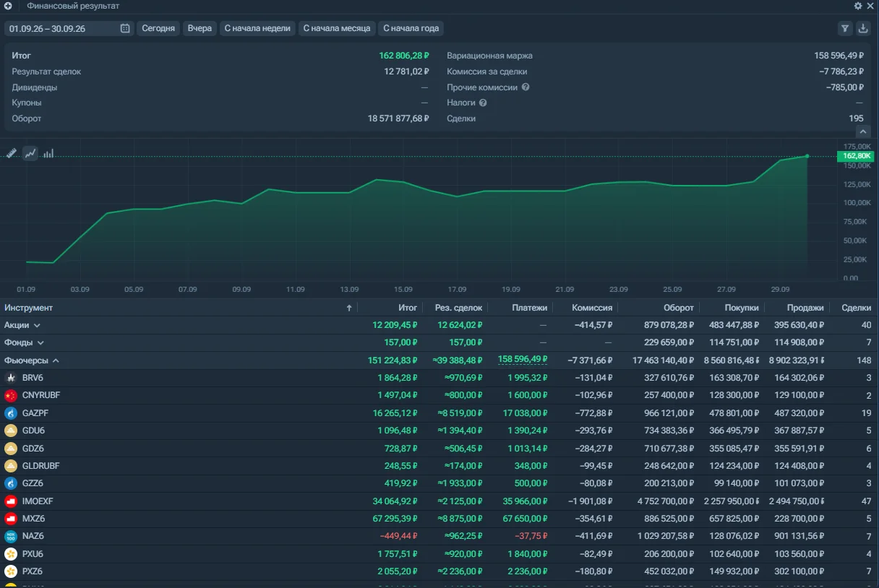Click the help icon beside Прочие комиссии
Screen dimensions: 879x588
[x=526, y=87]
